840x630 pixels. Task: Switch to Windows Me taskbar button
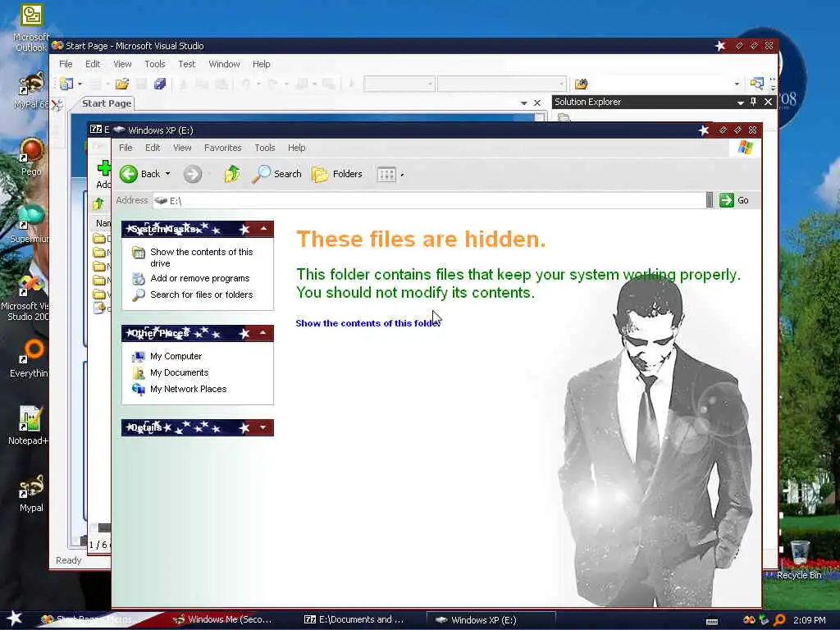tap(224, 620)
